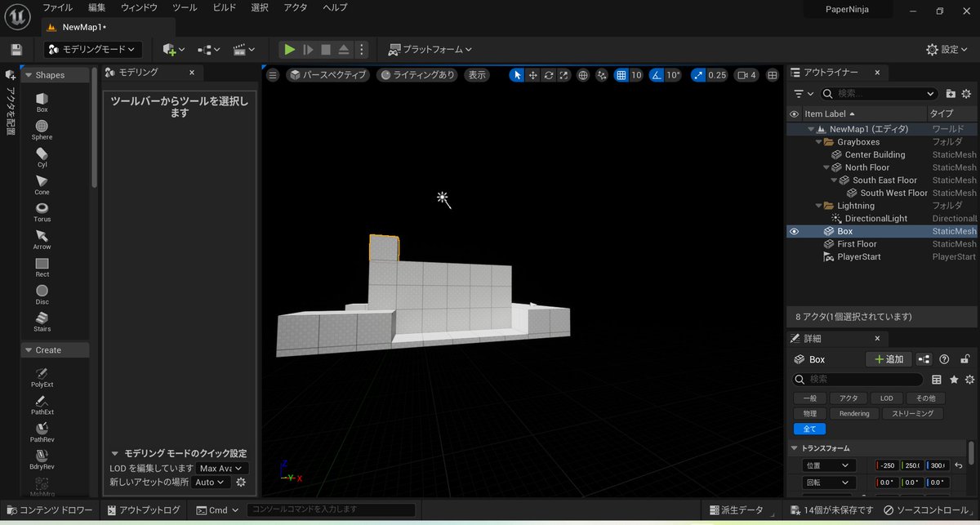Open the ウィンドウ menu
The width and height of the screenshot is (980, 525).
tap(137, 7)
